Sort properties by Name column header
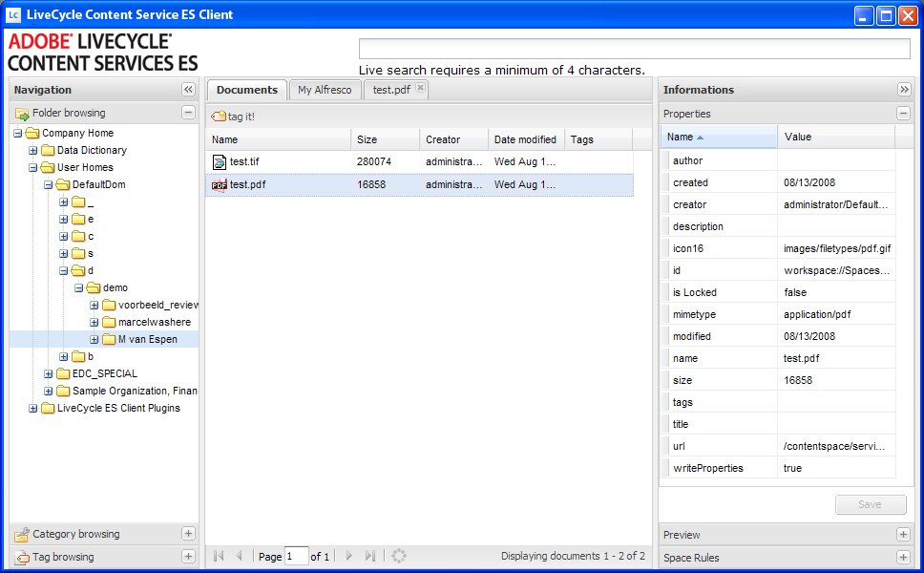 click(x=719, y=137)
